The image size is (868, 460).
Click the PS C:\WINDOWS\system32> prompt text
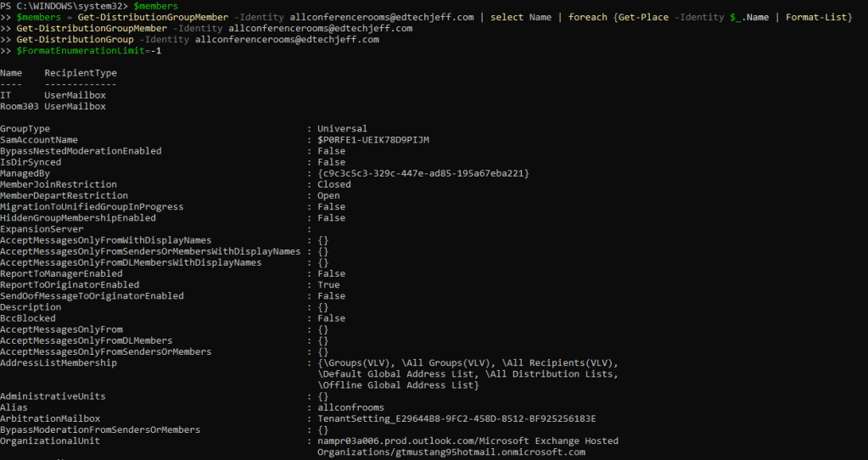64,6
